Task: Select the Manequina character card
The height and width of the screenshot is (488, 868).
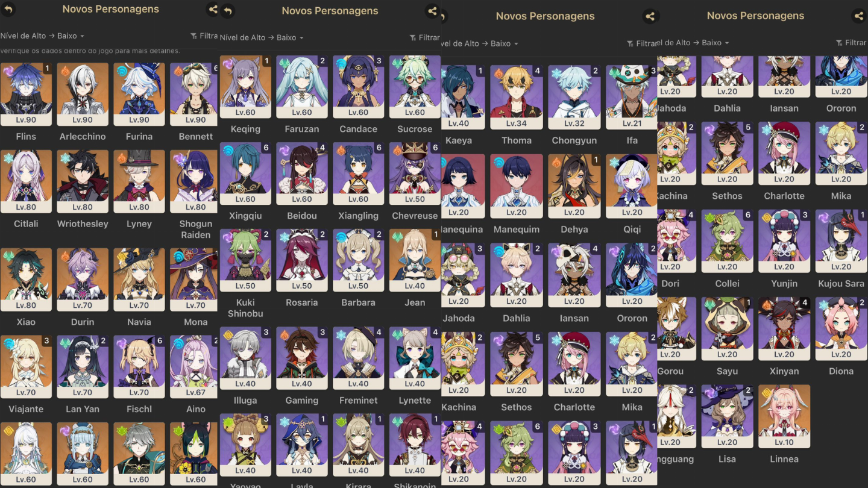Action: point(463,186)
